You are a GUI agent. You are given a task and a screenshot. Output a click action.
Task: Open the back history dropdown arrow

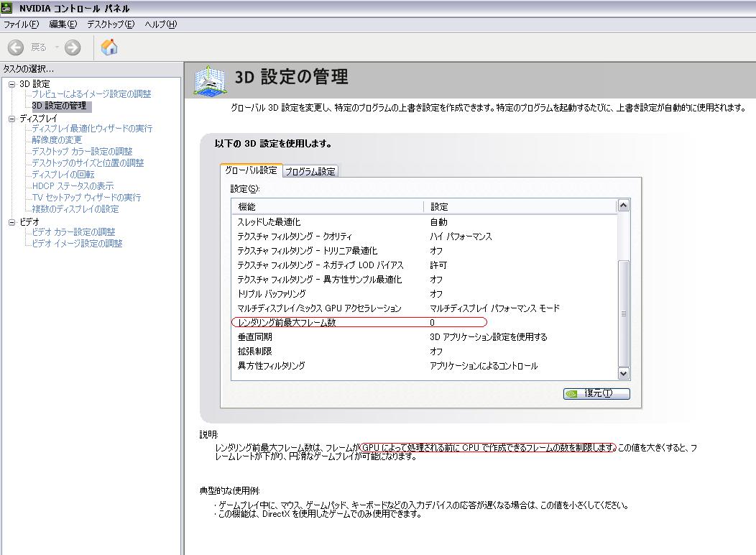pyautogui.click(x=56, y=47)
